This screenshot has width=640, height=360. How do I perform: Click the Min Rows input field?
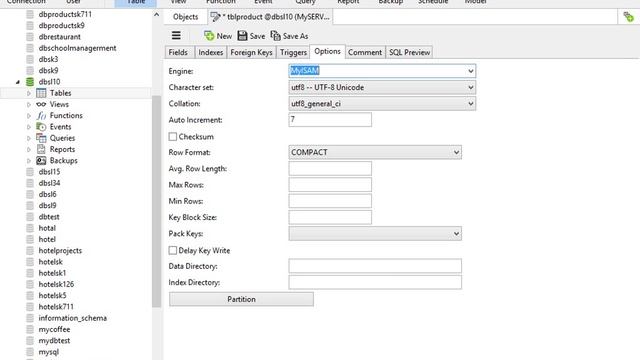pos(330,201)
